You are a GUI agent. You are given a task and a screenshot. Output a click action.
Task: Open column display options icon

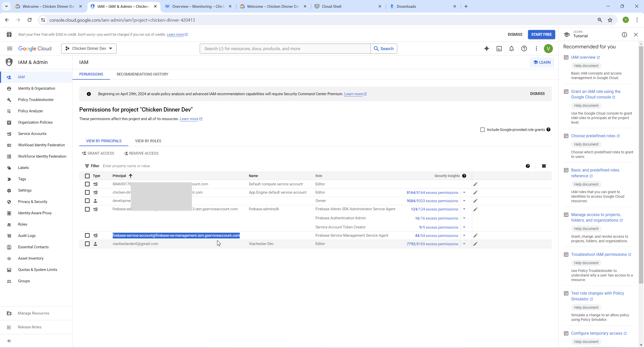click(544, 166)
